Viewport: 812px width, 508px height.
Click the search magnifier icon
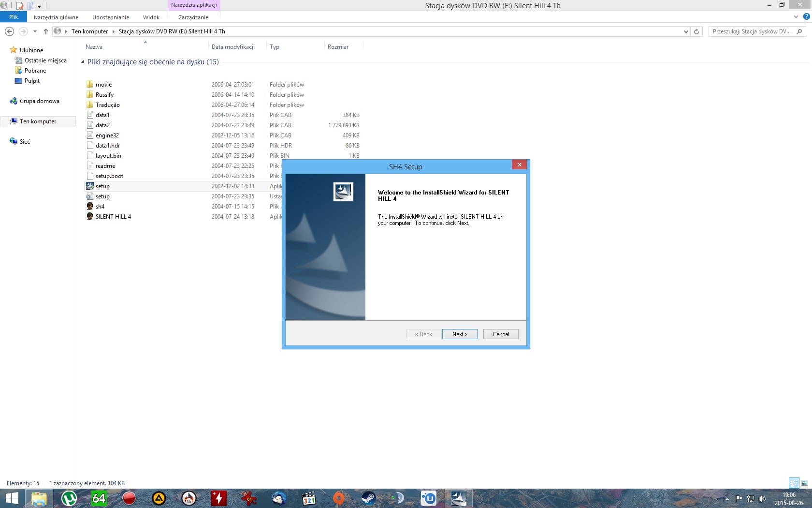(799, 31)
